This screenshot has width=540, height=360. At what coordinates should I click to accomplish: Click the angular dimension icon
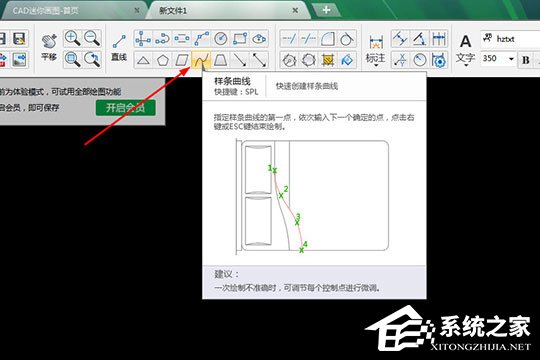coord(419,39)
